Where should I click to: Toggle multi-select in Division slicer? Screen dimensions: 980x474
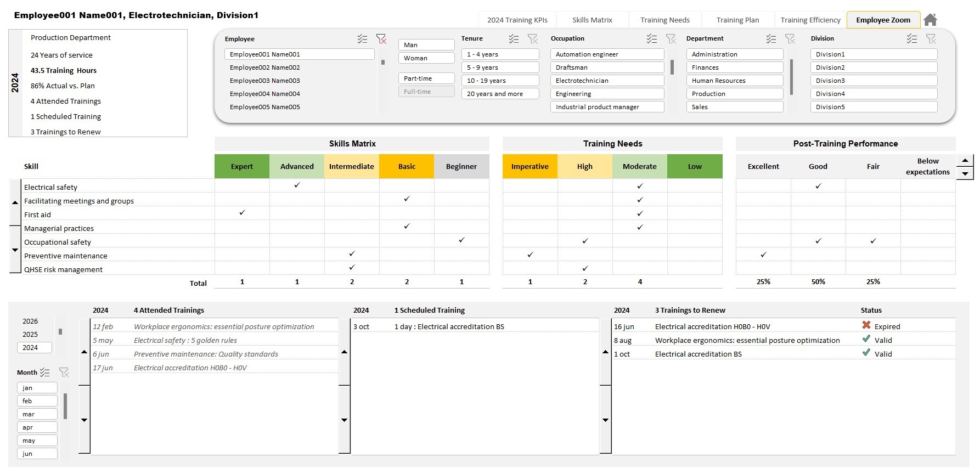click(912, 39)
